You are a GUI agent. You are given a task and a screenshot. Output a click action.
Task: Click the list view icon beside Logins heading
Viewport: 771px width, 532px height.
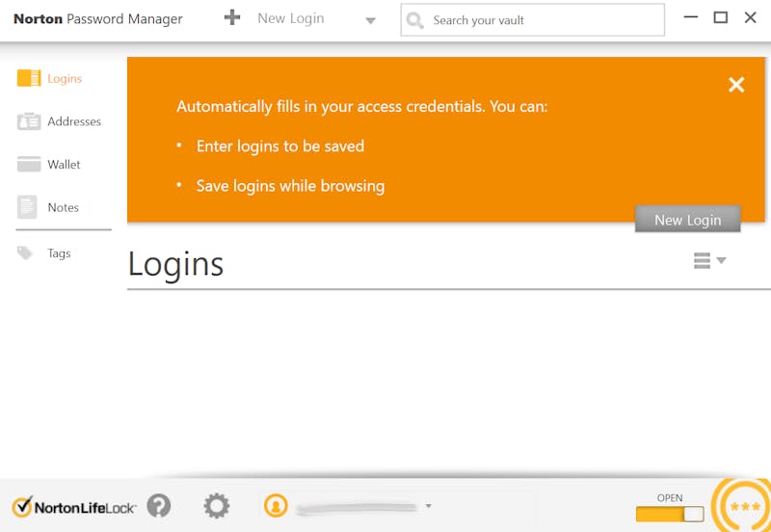[x=702, y=260]
